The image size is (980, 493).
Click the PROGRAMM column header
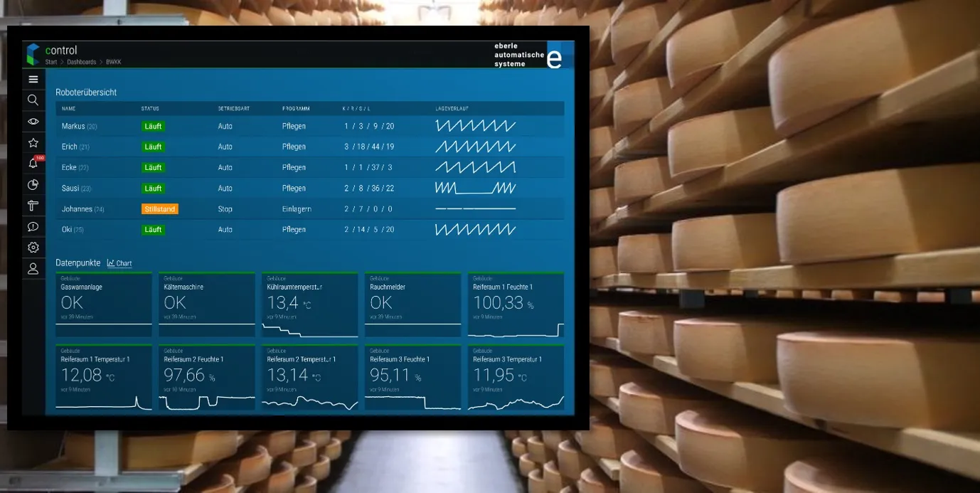[296, 109]
